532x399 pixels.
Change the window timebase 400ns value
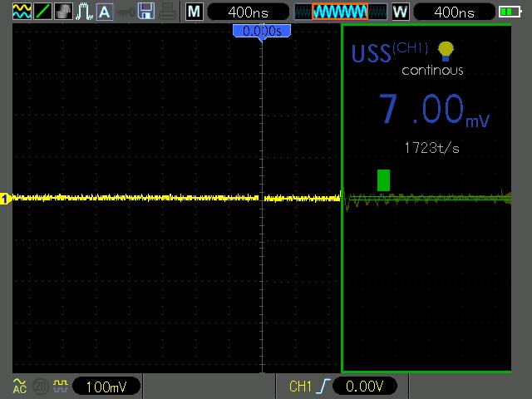[x=455, y=12]
